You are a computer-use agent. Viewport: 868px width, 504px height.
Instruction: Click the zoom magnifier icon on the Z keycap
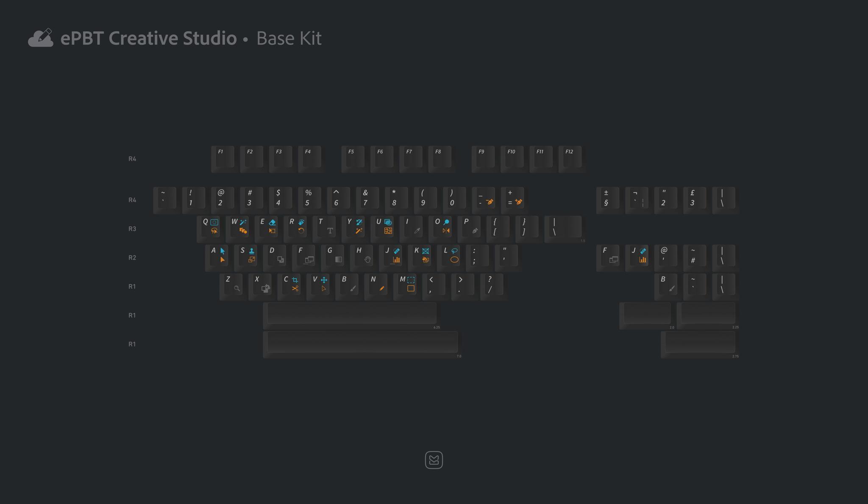tap(237, 289)
